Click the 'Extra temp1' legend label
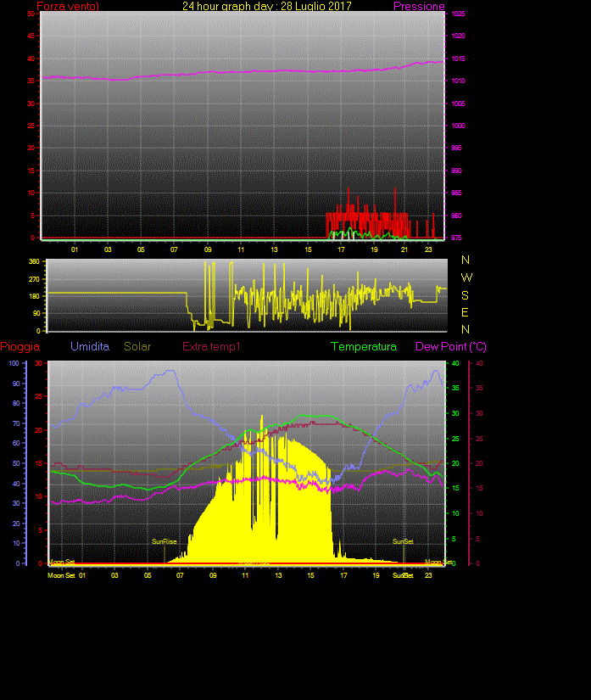The height and width of the screenshot is (700, 591). tap(211, 346)
